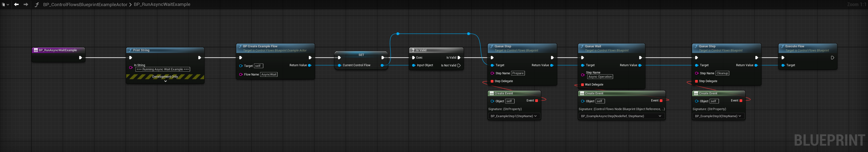Click BP_RunAsyncWaitExample in the breadcrumb
This screenshot has height=152, width=868.
(x=162, y=5)
